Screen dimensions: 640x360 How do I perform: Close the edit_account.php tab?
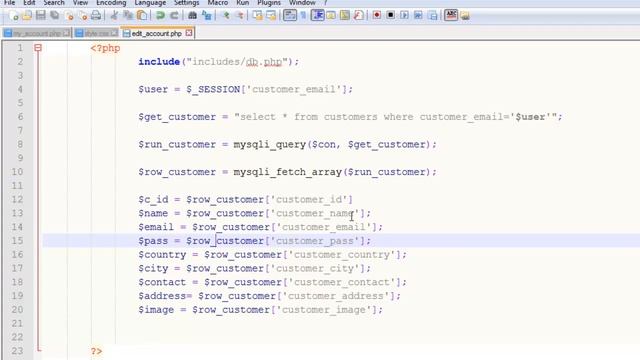tap(189, 33)
